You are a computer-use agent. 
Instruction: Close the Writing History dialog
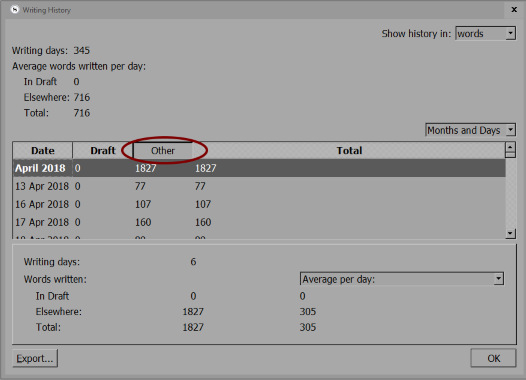tap(514, 10)
